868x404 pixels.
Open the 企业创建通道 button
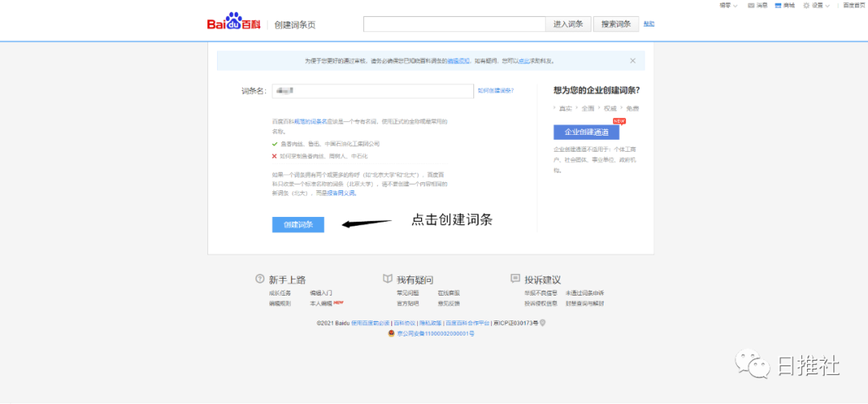click(x=586, y=132)
